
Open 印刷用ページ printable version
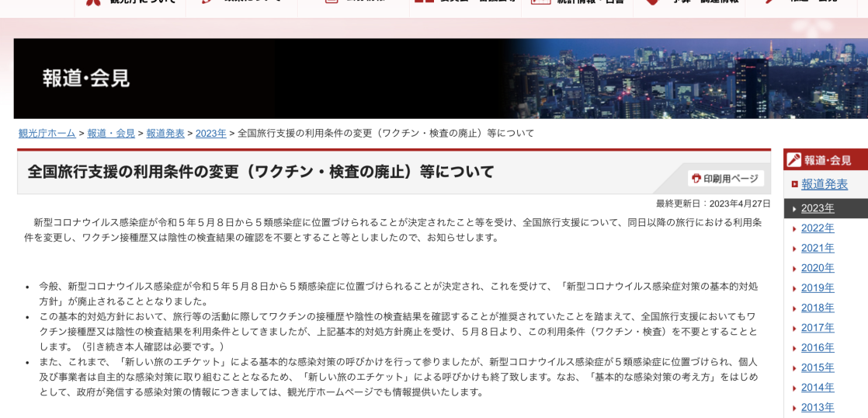click(730, 179)
